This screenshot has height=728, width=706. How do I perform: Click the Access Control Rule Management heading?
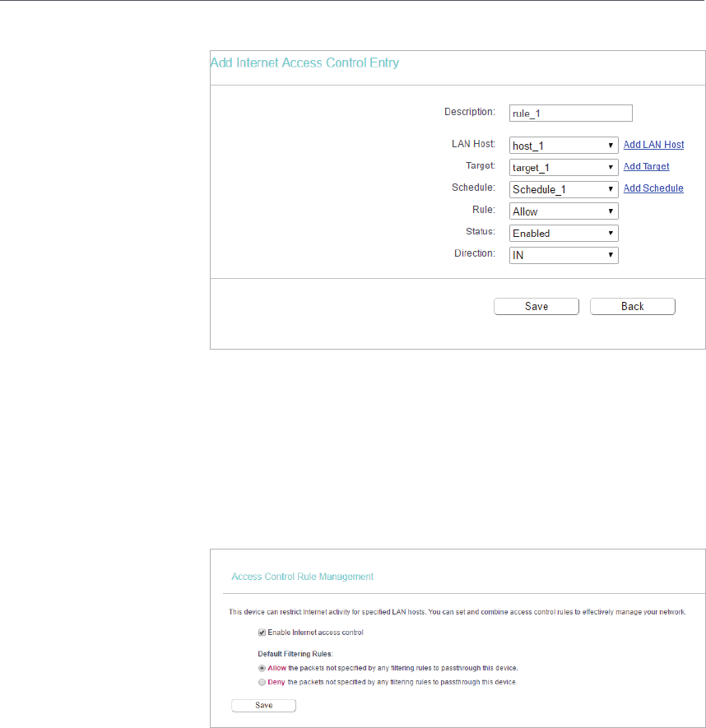point(302,577)
